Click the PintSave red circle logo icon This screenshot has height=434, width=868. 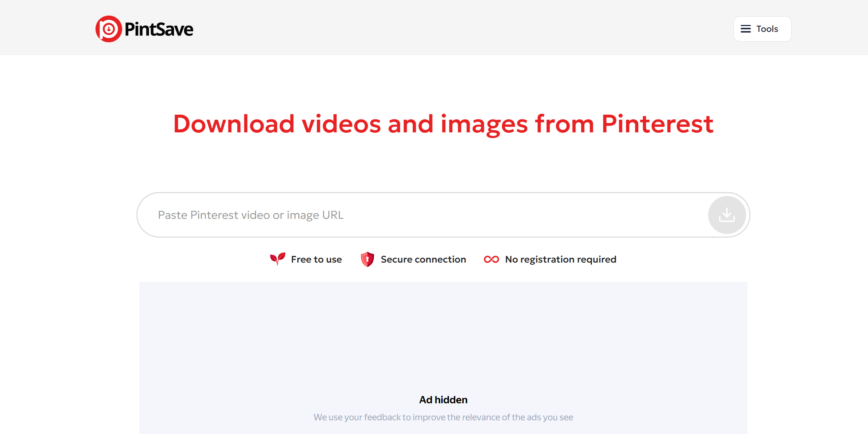pyautogui.click(x=109, y=29)
